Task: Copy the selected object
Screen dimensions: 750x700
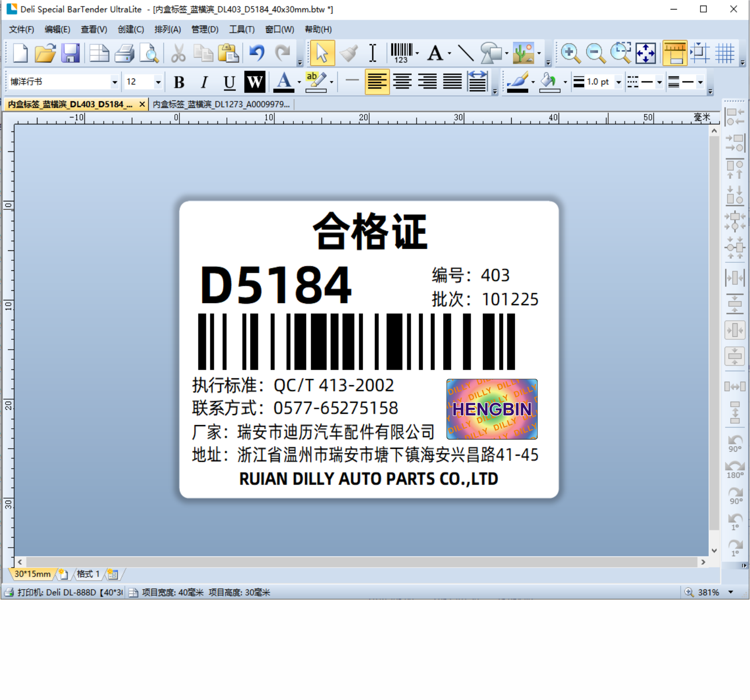Action: coord(203,53)
